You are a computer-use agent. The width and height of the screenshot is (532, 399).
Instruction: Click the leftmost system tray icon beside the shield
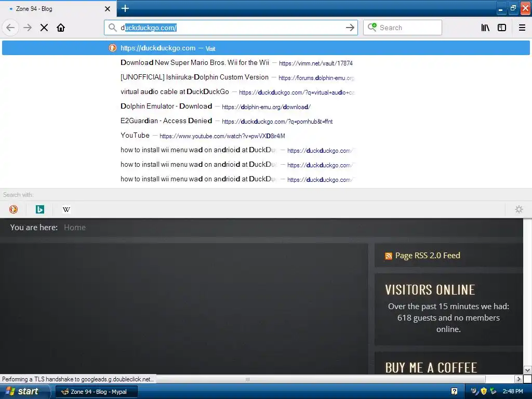tap(475, 391)
